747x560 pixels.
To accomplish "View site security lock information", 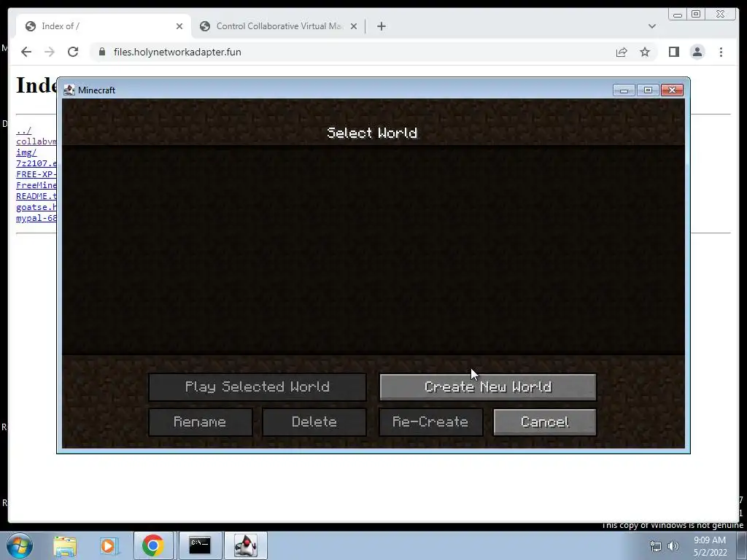I will tap(102, 52).
